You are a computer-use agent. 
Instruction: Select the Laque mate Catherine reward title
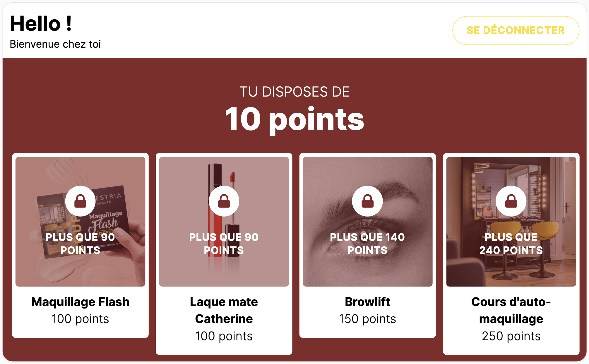click(x=224, y=310)
